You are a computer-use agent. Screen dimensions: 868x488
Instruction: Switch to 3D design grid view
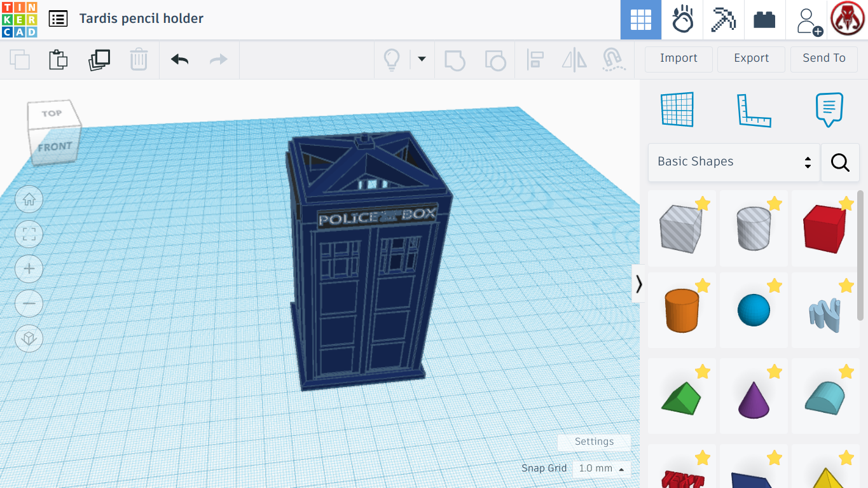click(640, 20)
